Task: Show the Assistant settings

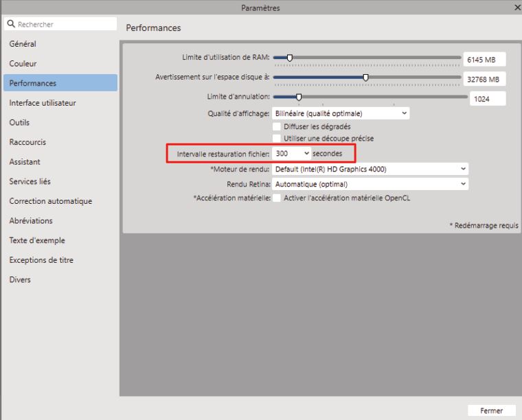Action: pos(25,161)
